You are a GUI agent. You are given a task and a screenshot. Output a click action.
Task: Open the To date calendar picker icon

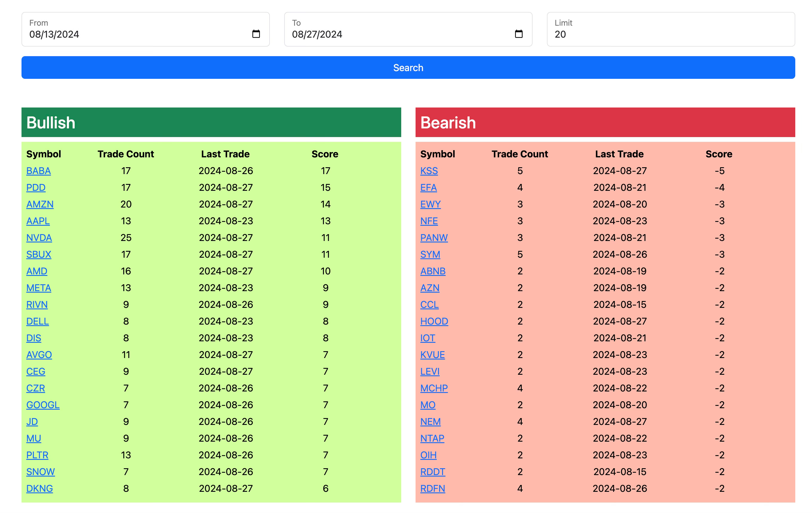(519, 34)
